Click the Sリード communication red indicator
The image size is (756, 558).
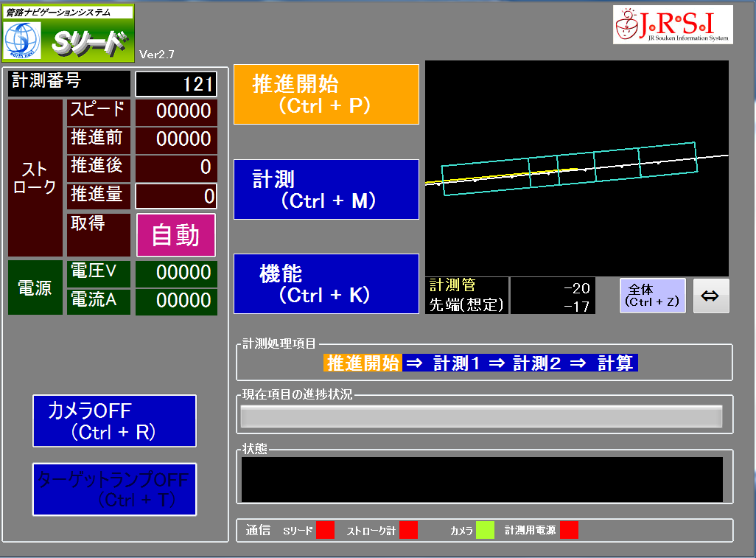(325, 530)
